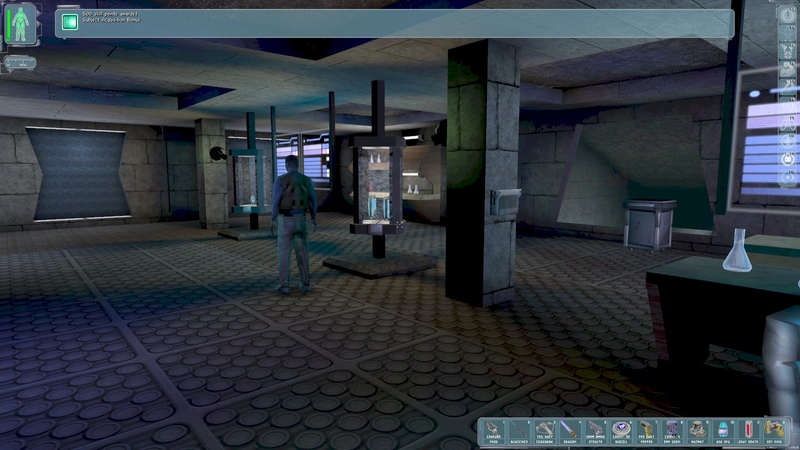Activate the flexed arm augmentation icon
This screenshot has width=800, height=450.
click(x=787, y=68)
